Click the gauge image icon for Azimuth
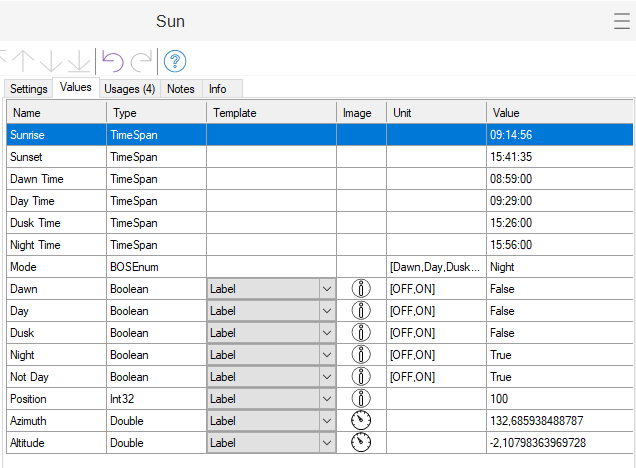Image resolution: width=636 pixels, height=468 pixels. (x=361, y=421)
